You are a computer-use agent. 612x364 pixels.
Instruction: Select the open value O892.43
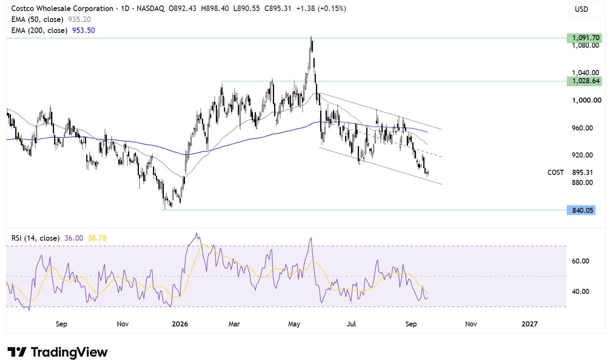tap(182, 8)
